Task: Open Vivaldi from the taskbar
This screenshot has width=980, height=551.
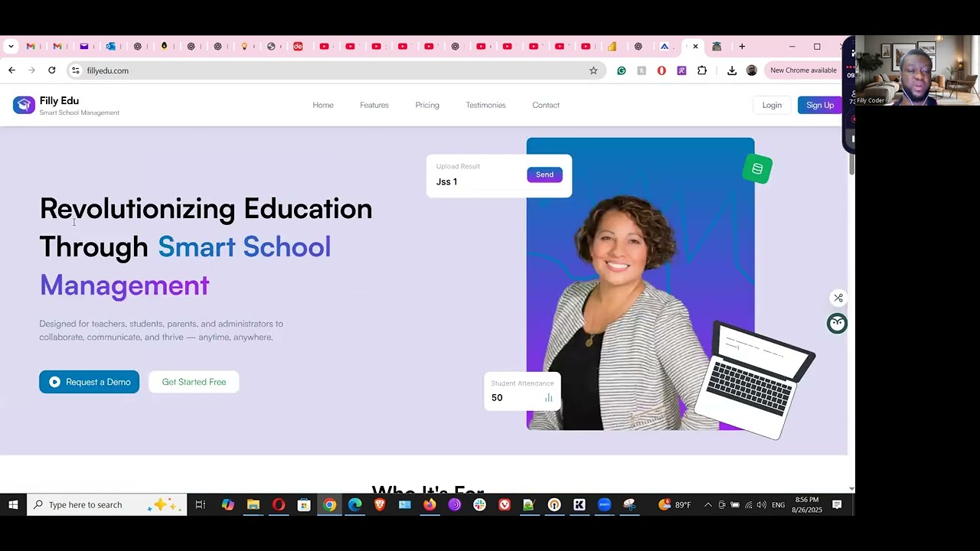Action: pyautogui.click(x=505, y=504)
